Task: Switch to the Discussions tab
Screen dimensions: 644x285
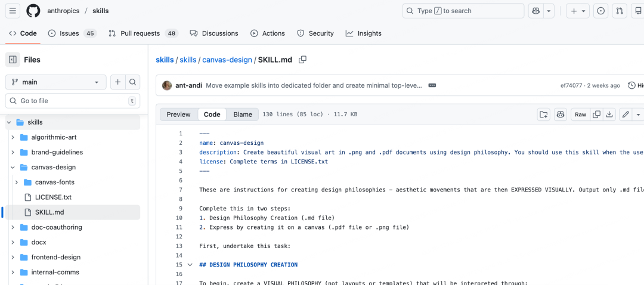Action: coord(214,33)
